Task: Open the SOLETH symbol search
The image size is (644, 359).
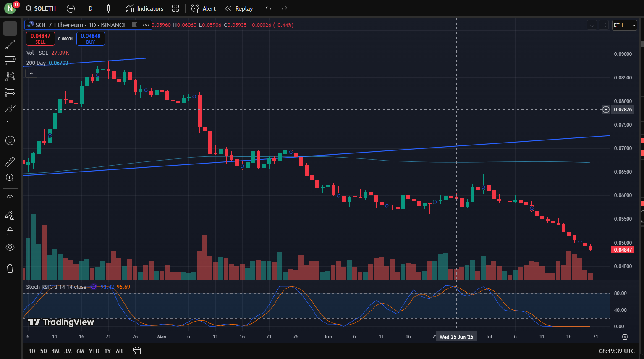Action: [x=41, y=8]
